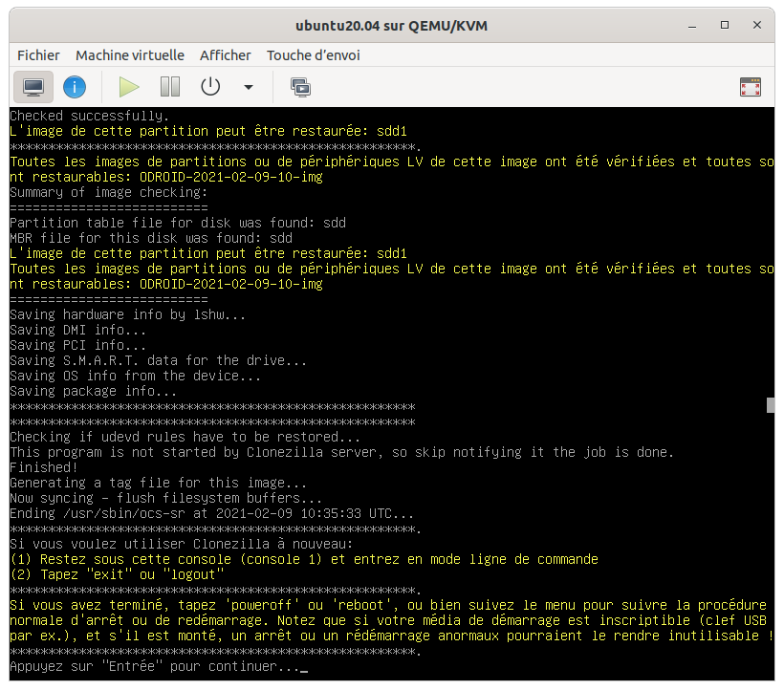Close the ubuntu20.04 VM window
Screen dimensions: 784x690
pos(757,26)
